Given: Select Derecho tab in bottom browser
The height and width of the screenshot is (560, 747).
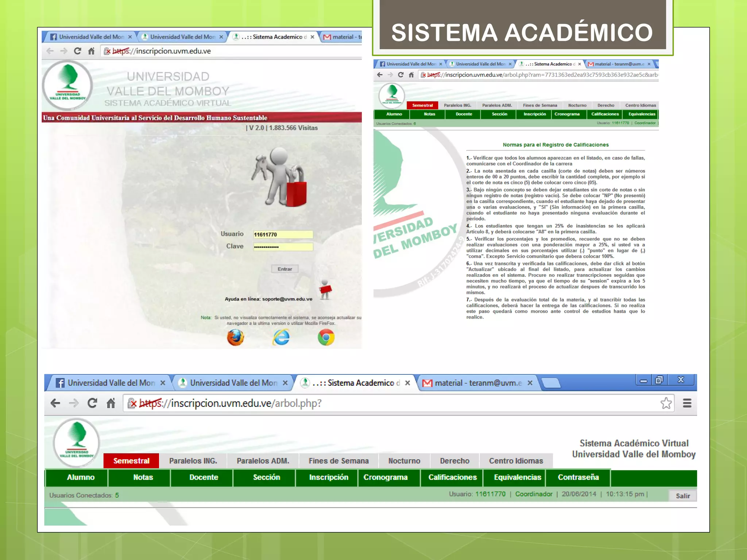Looking at the screenshot, I should click(x=454, y=461).
